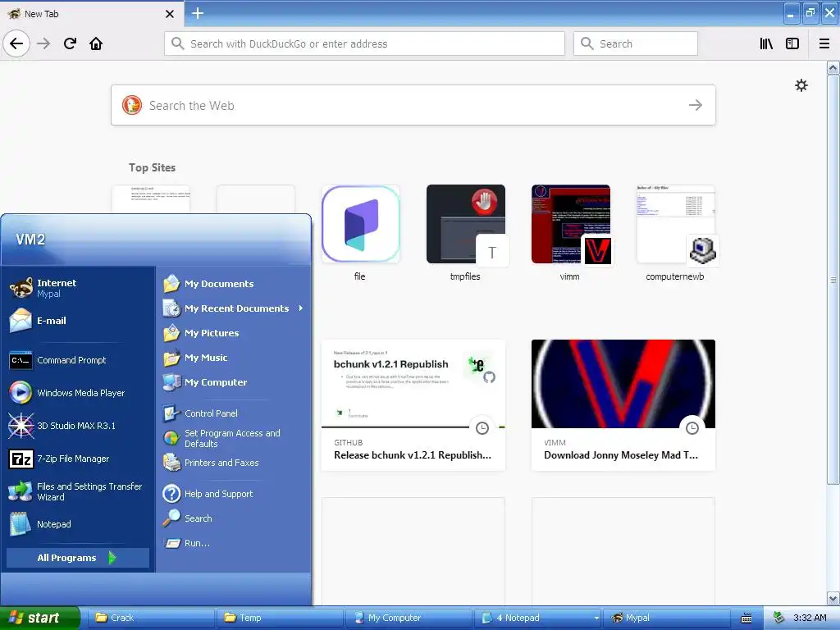Image resolution: width=840 pixels, height=630 pixels.
Task: Open the Download Jonny Moseley highlight card
Action: click(x=623, y=405)
